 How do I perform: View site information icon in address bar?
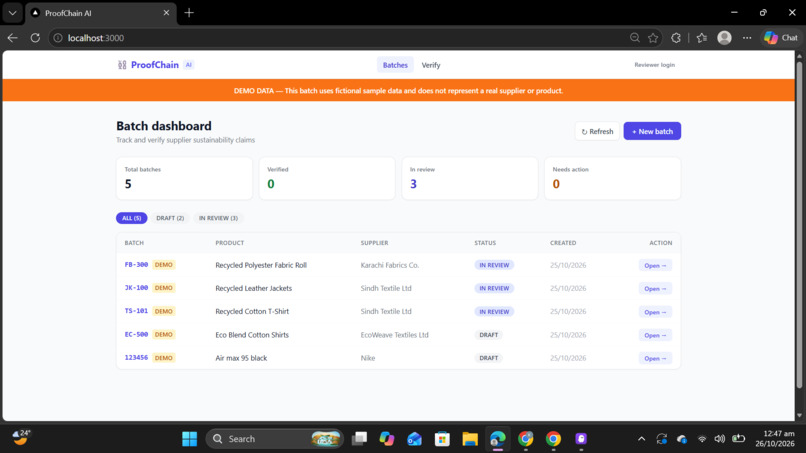(x=58, y=38)
